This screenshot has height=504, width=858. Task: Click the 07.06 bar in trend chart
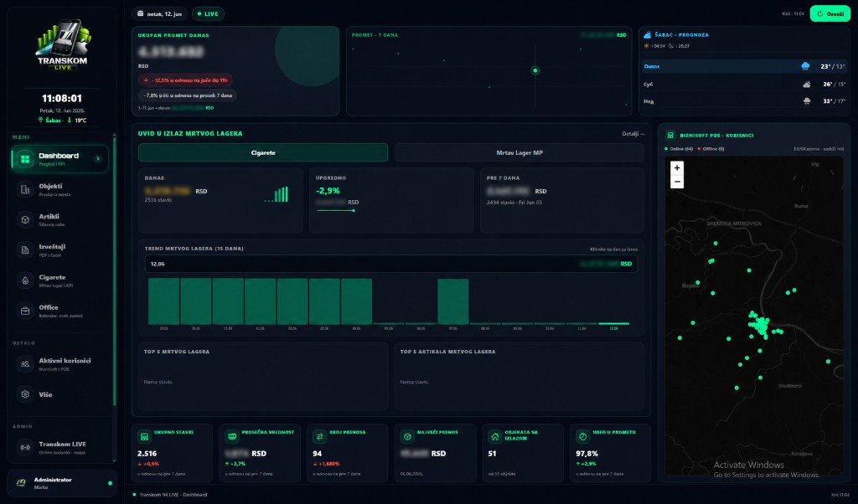[x=452, y=301]
